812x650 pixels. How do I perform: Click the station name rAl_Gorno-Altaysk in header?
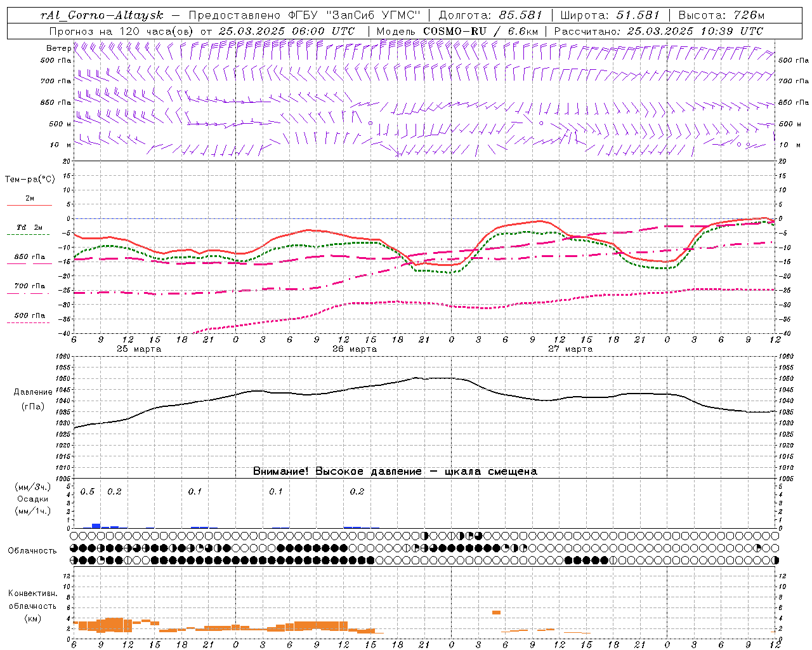click(x=102, y=15)
